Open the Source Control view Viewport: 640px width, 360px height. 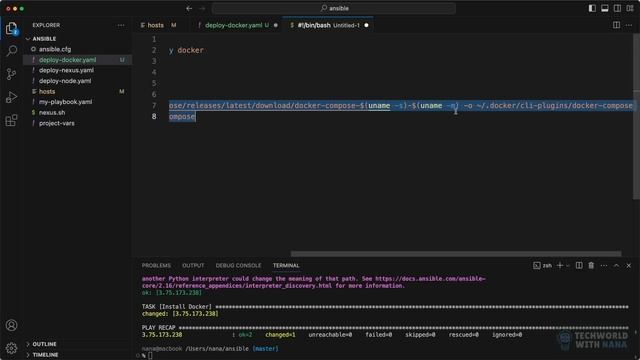tap(11, 74)
